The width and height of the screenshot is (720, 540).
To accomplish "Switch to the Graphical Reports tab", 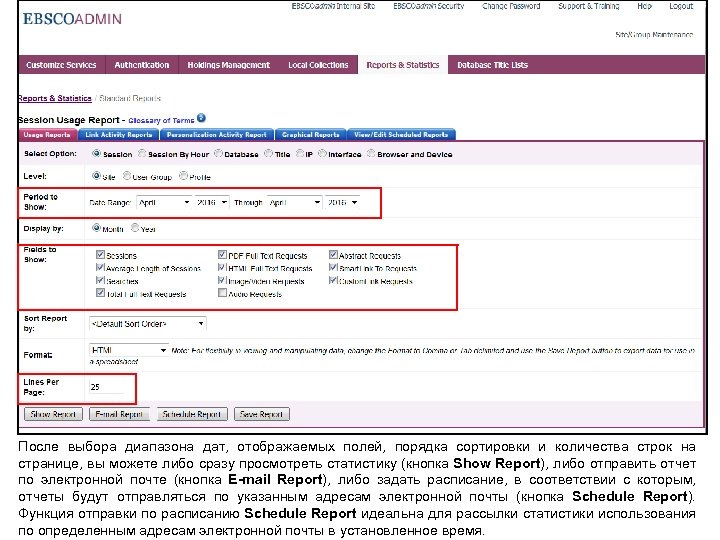I will click(x=311, y=135).
